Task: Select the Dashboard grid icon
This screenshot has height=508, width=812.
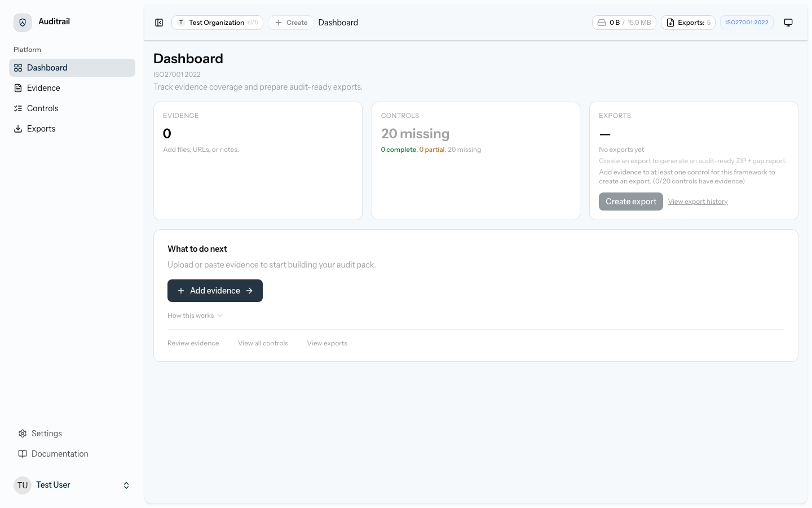Action: [x=19, y=67]
